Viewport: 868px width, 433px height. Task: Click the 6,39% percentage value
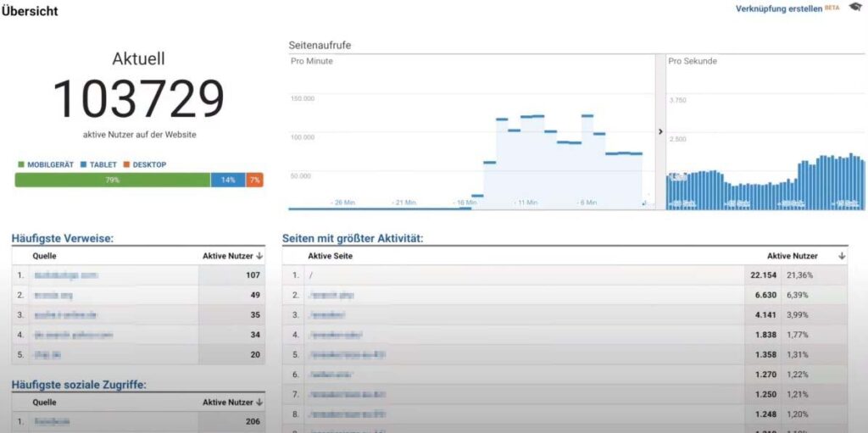[x=797, y=295]
